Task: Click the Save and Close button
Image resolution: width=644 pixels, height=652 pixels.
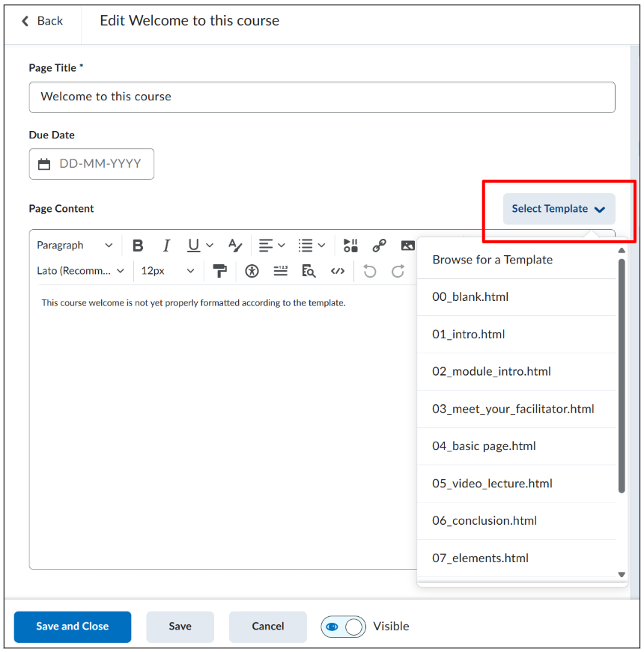Action: (x=73, y=627)
